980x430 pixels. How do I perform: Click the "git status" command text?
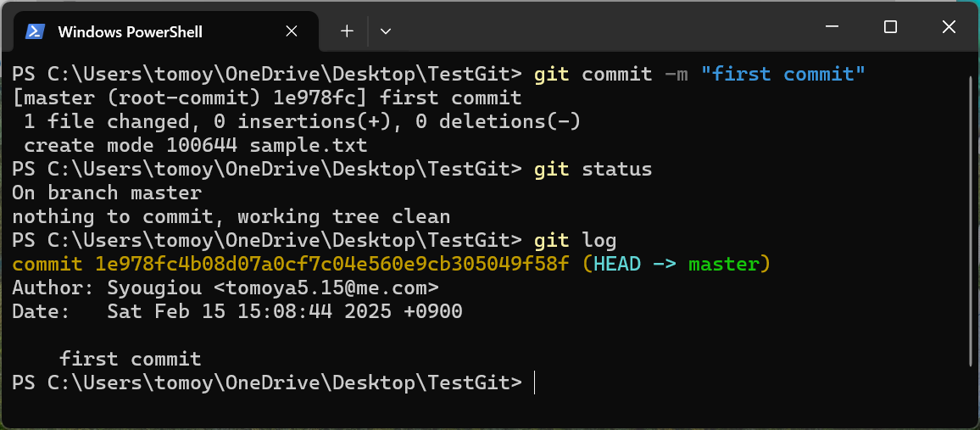[x=593, y=170]
